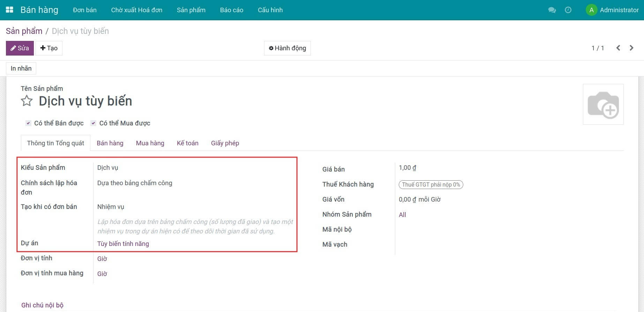Open the apps grid menu icon

pos(9,10)
